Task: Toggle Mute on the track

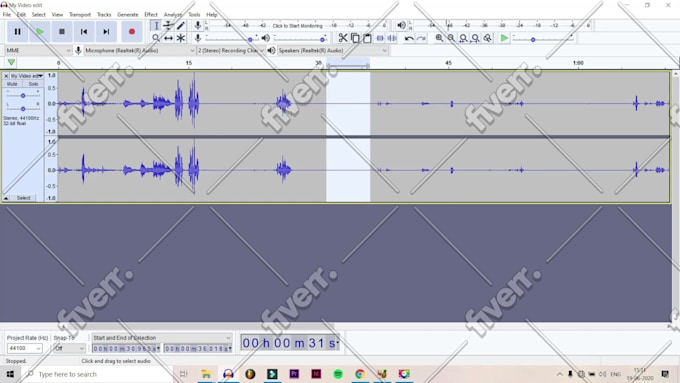Action: click(12, 84)
